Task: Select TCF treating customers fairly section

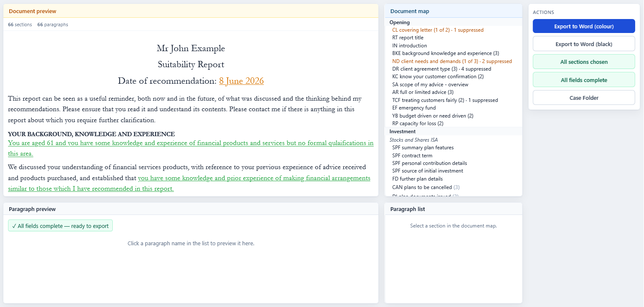Action: click(445, 100)
